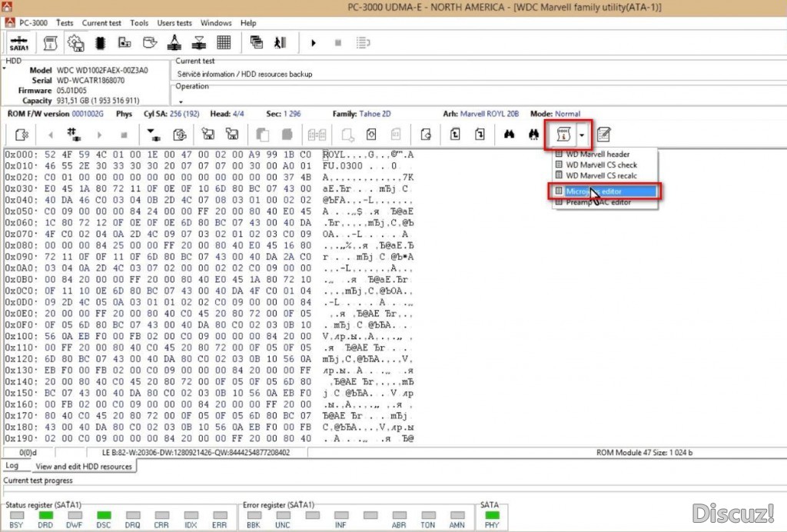
Task: Choose WD Marvell header from the dropdown list
Action: pyautogui.click(x=605, y=154)
